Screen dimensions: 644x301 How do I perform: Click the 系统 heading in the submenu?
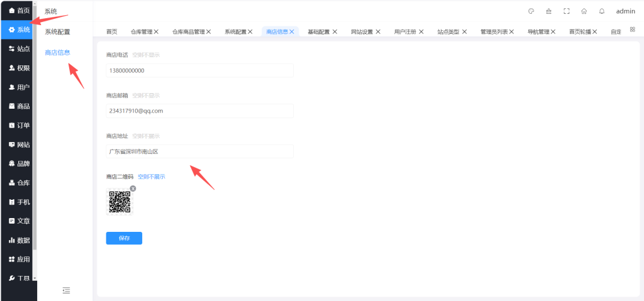coord(51,11)
